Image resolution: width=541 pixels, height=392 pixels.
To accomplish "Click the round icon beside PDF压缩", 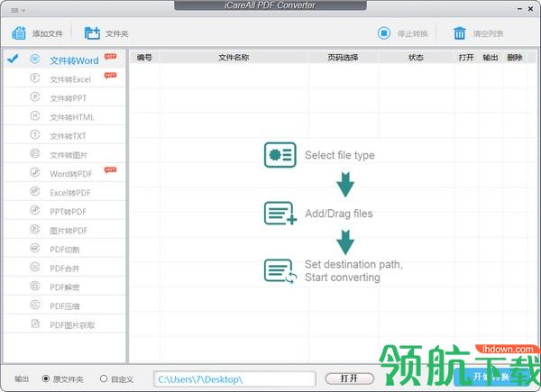I will point(35,305).
